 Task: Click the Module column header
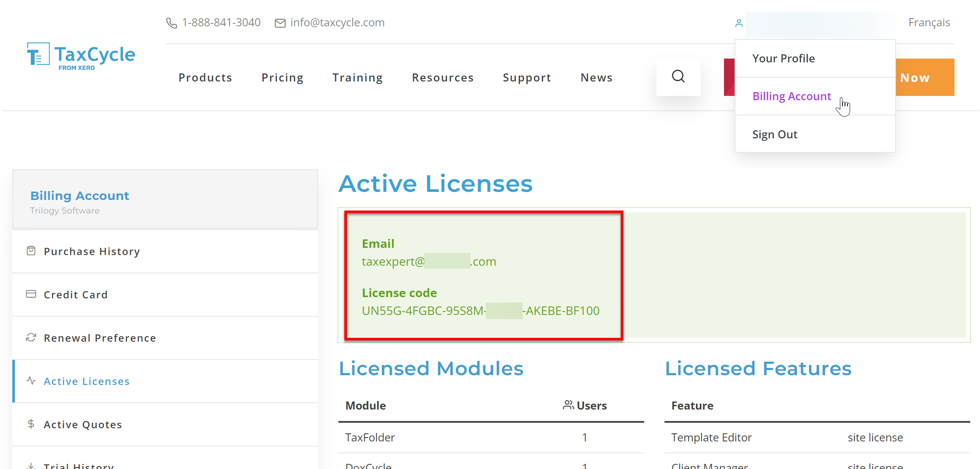366,405
